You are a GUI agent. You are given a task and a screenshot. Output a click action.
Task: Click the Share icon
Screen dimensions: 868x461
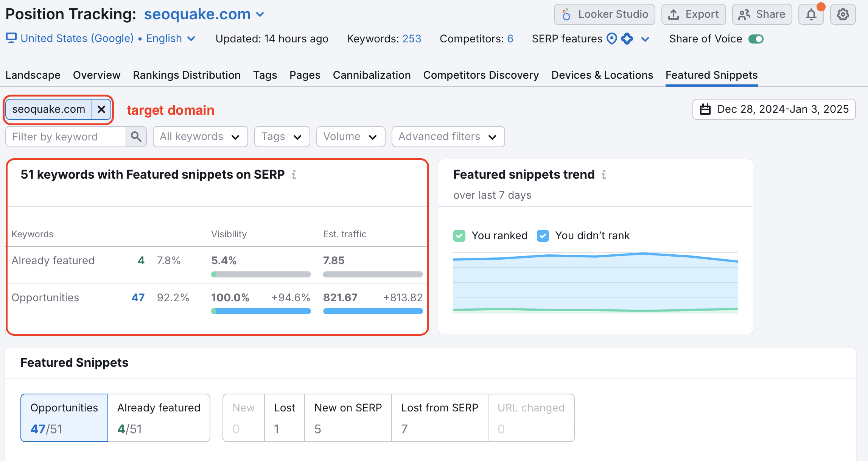[744, 14]
